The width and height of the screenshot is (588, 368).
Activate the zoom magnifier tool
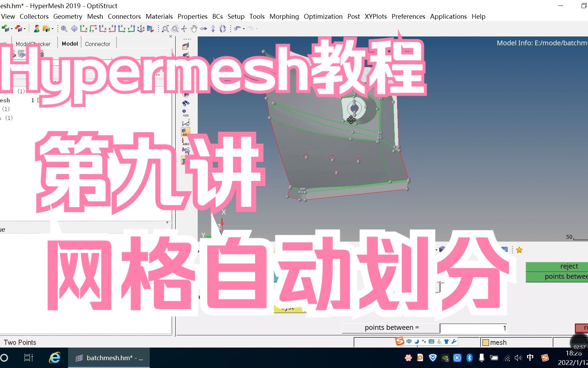(x=166, y=29)
